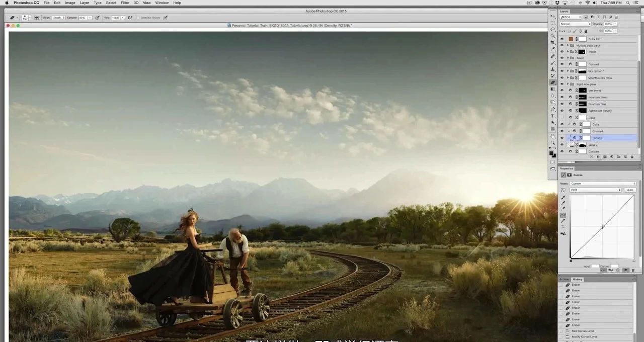Hide the Sky option 1 layer group
This screenshot has height=342, width=644.
(562, 71)
